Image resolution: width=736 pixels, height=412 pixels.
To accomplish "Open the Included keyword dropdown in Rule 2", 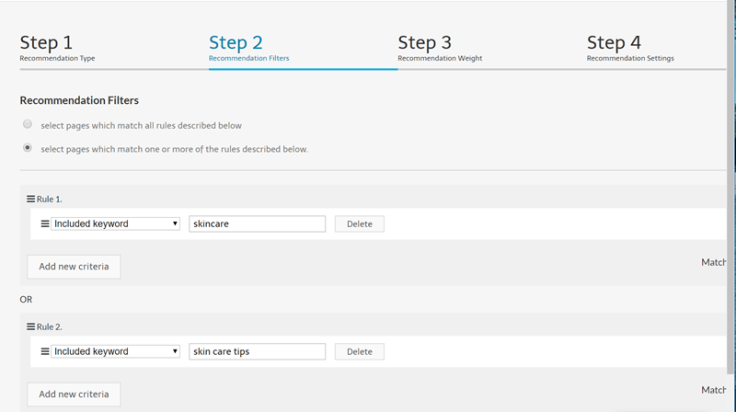I will 115,351.
